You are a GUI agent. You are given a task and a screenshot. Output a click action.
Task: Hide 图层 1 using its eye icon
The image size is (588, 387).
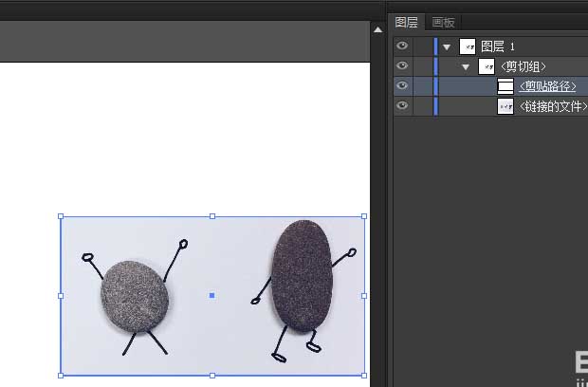click(x=402, y=46)
